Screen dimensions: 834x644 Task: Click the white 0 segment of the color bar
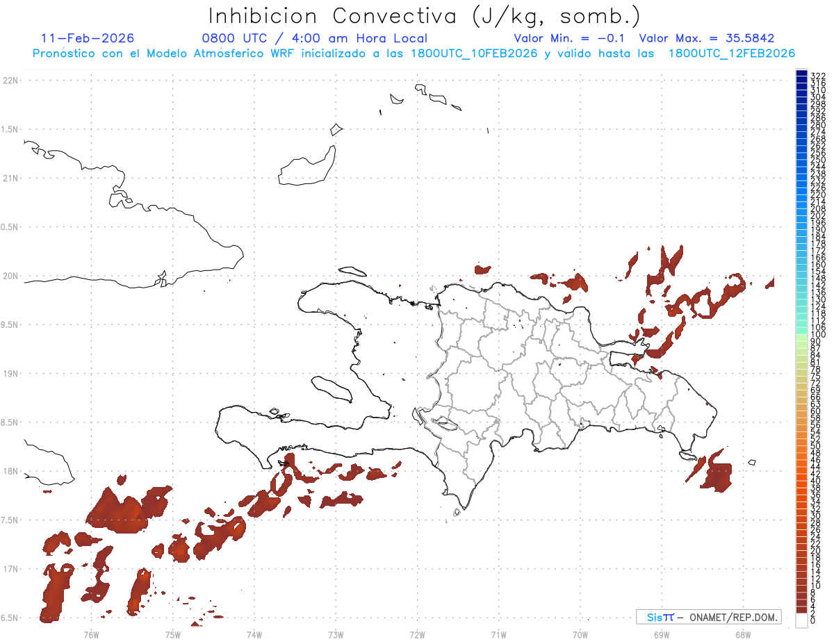click(x=801, y=622)
